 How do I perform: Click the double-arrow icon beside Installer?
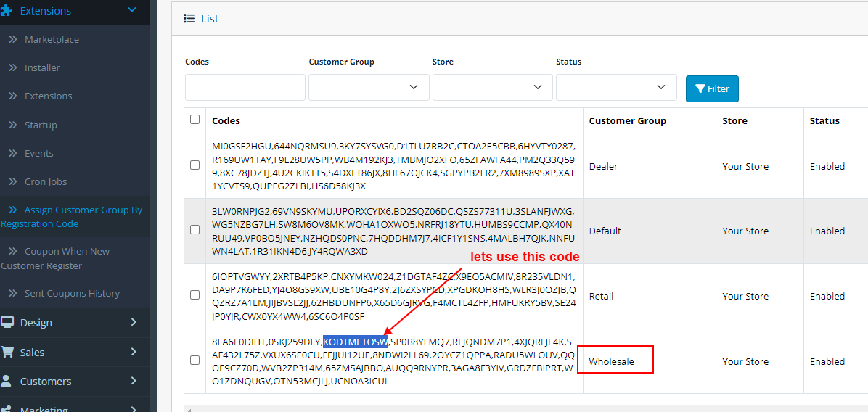(x=13, y=67)
